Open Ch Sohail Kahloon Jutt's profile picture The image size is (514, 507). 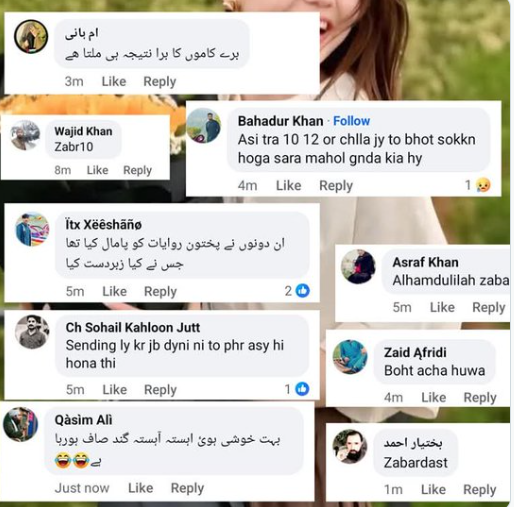pyautogui.click(x=32, y=332)
